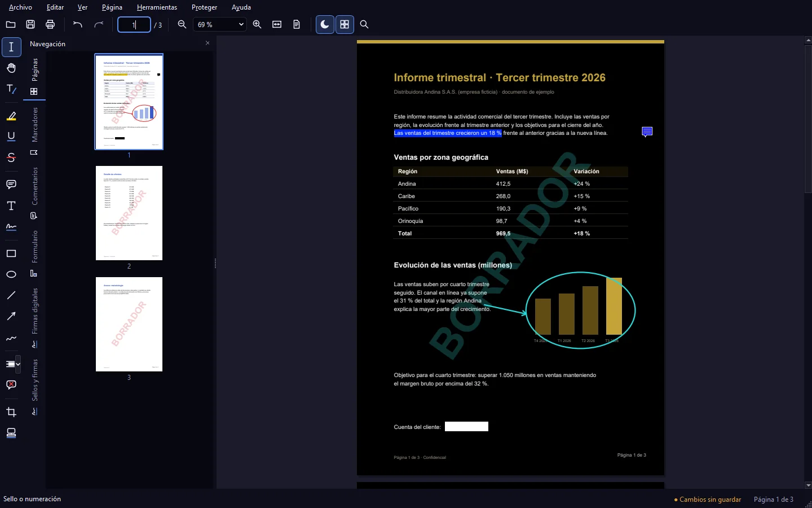This screenshot has height=508, width=812.
Task: Open a file with the folder icon
Action: coord(11,24)
